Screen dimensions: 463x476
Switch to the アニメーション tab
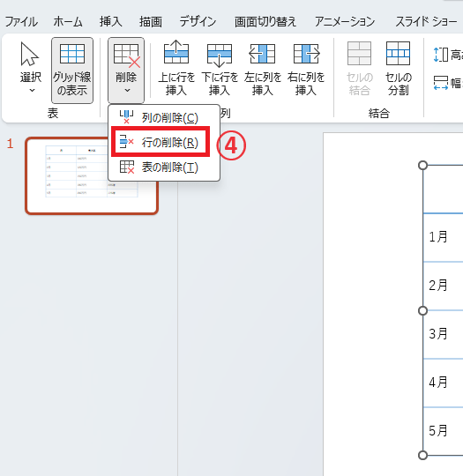coord(345,22)
